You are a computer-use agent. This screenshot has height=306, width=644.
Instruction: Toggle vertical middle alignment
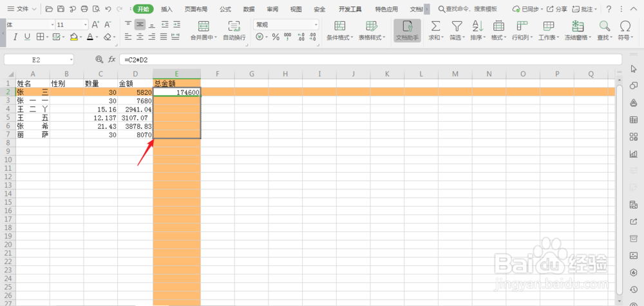tap(140, 24)
